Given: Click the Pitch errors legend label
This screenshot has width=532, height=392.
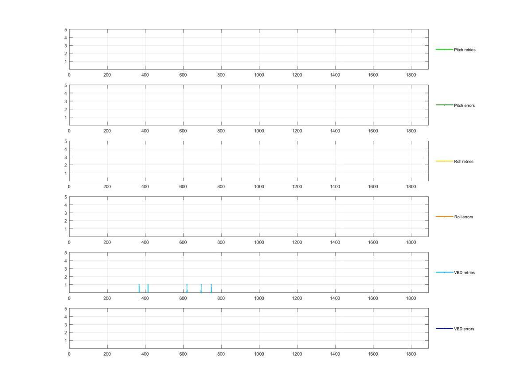Looking at the screenshot, I should point(464,105).
